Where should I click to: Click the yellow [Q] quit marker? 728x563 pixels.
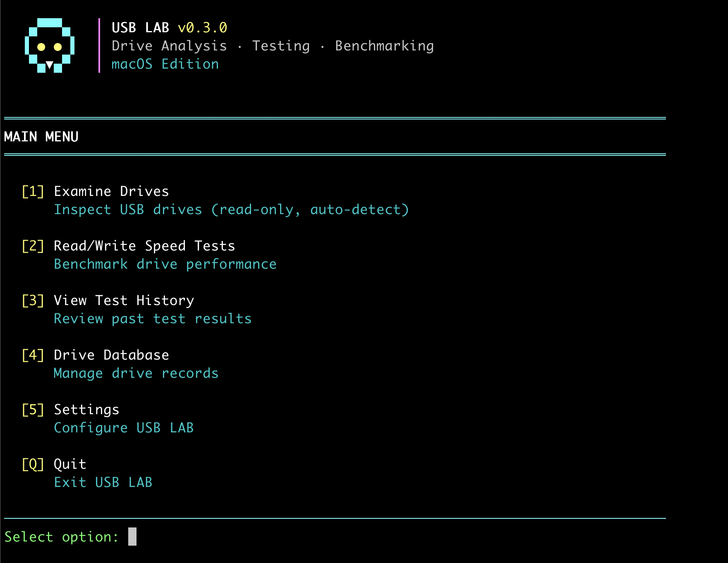[33, 464]
